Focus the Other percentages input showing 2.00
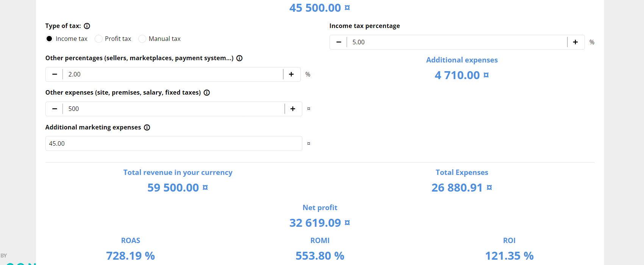This screenshot has width=644, height=265. 172,75
